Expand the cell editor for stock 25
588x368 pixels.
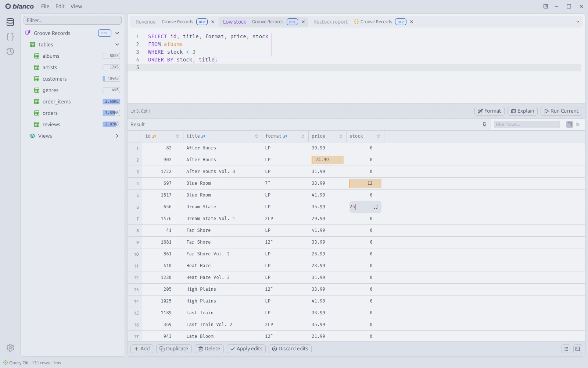pos(376,207)
